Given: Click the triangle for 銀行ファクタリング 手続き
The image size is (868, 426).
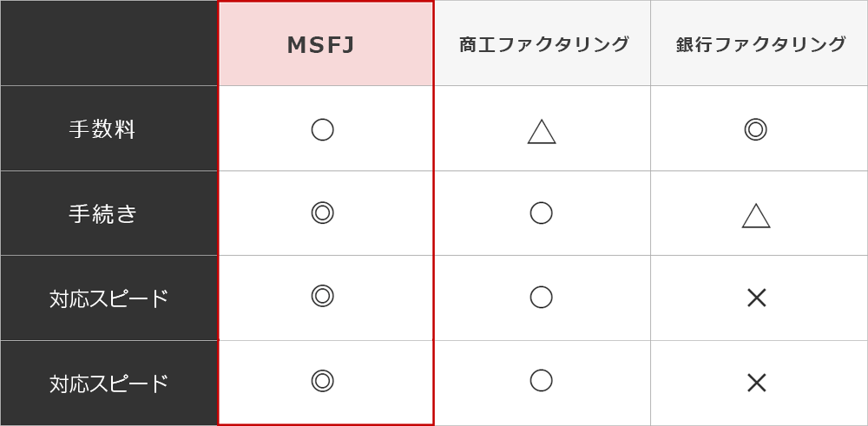Looking at the screenshot, I should 756,216.
